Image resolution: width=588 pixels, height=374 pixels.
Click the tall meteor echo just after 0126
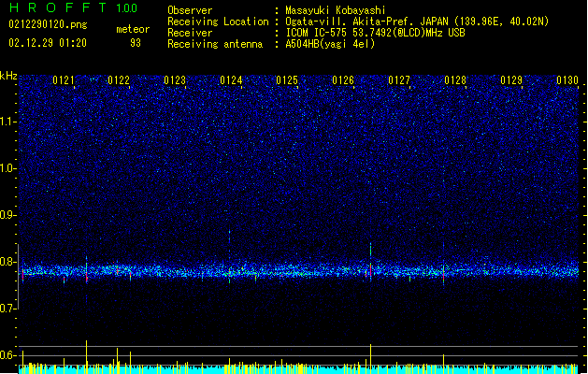(x=370, y=262)
